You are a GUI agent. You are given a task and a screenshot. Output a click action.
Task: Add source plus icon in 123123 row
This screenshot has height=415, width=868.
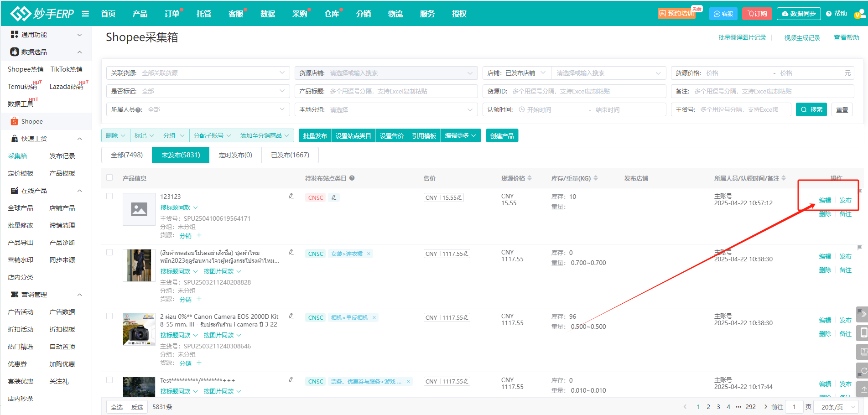pos(199,235)
